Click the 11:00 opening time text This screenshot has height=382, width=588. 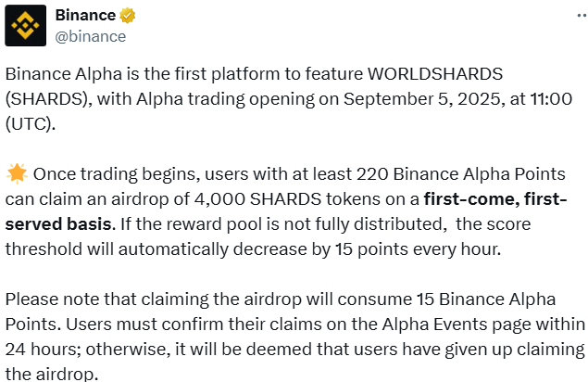tap(551, 99)
